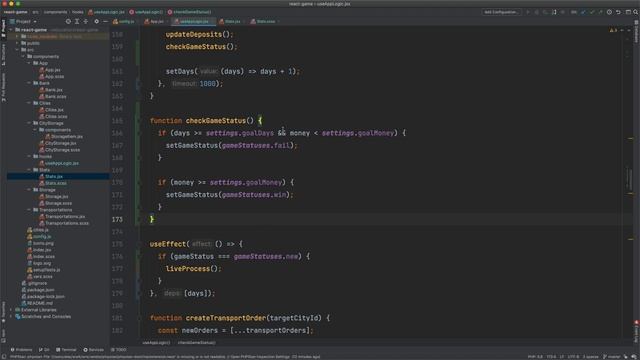Collapse the Bank folder
Image resolution: width=640 pixels, height=360 pixels.
pos(29,83)
